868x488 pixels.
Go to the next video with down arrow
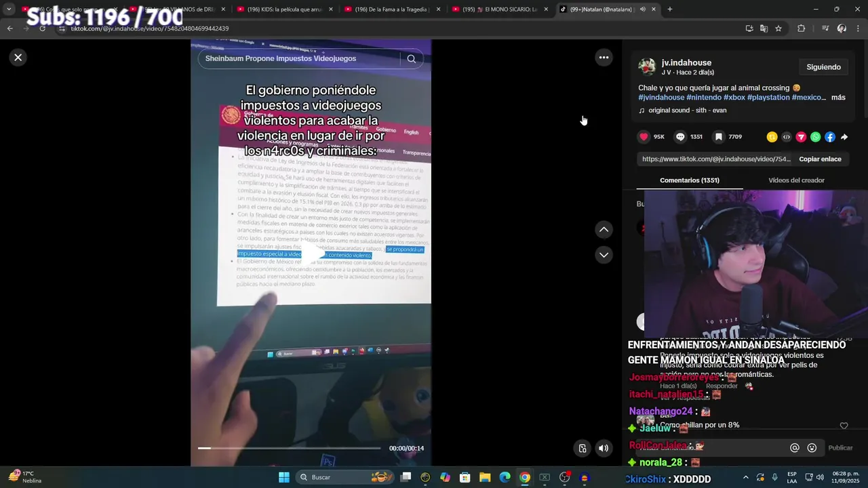[x=604, y=255]
